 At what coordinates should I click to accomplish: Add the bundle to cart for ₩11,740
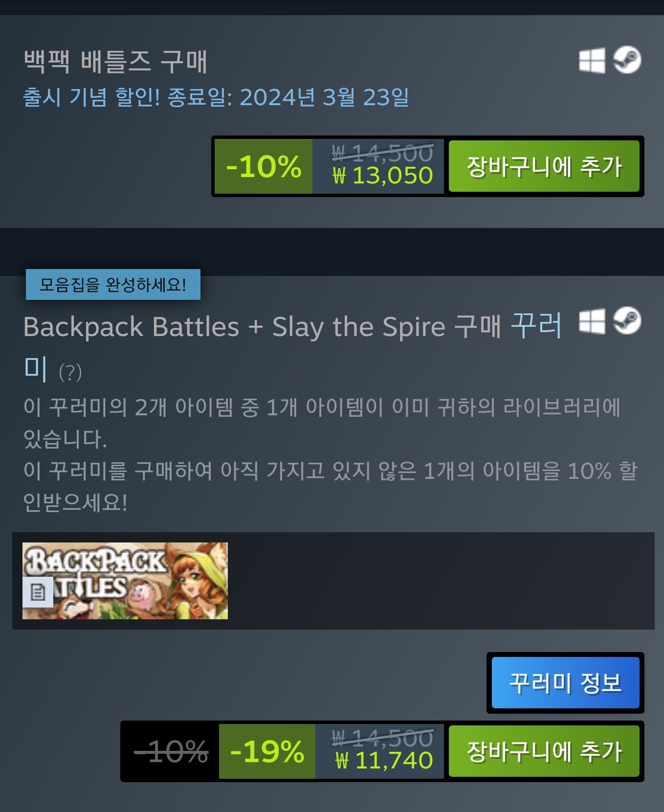click(544, 751)
